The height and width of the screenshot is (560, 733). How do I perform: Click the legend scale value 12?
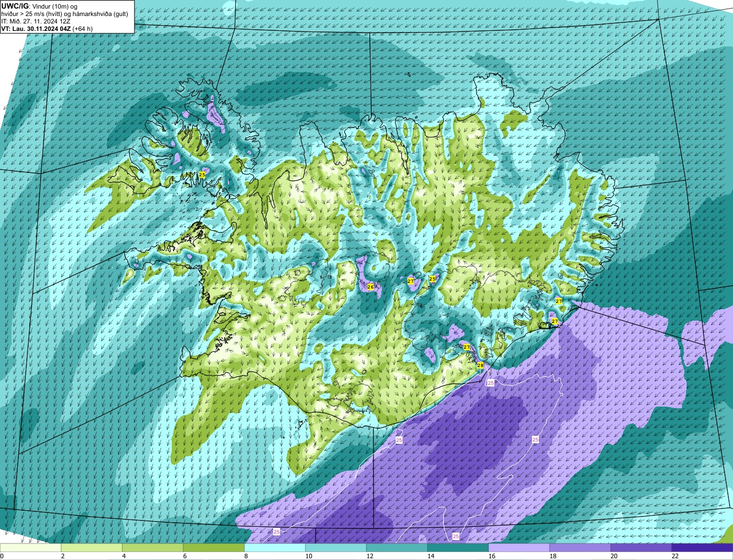(x=369, y=556)
